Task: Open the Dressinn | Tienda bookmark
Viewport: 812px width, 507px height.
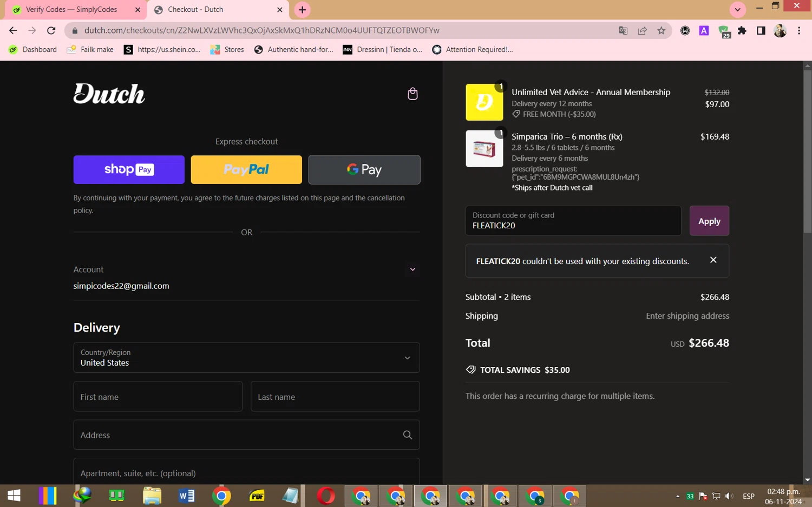Action: point(382,49)
